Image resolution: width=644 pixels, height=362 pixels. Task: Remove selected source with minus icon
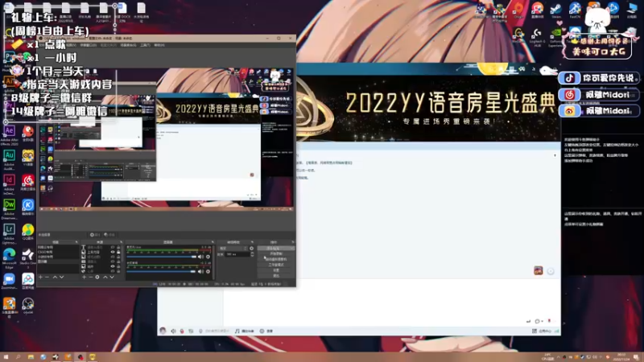click(91, 277)
